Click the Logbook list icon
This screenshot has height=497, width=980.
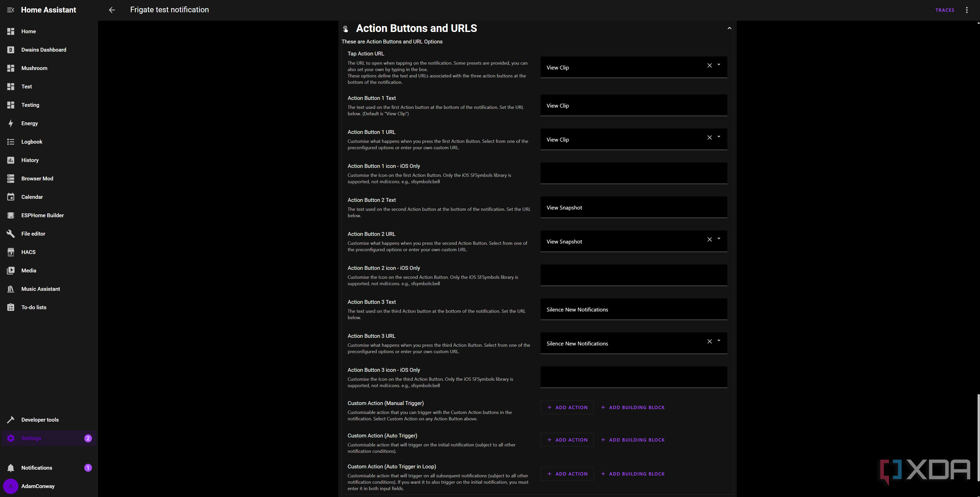coord(11,142)
